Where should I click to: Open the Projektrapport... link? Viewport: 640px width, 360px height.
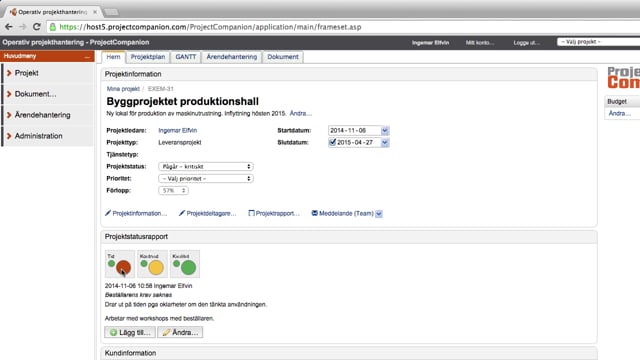278,213
